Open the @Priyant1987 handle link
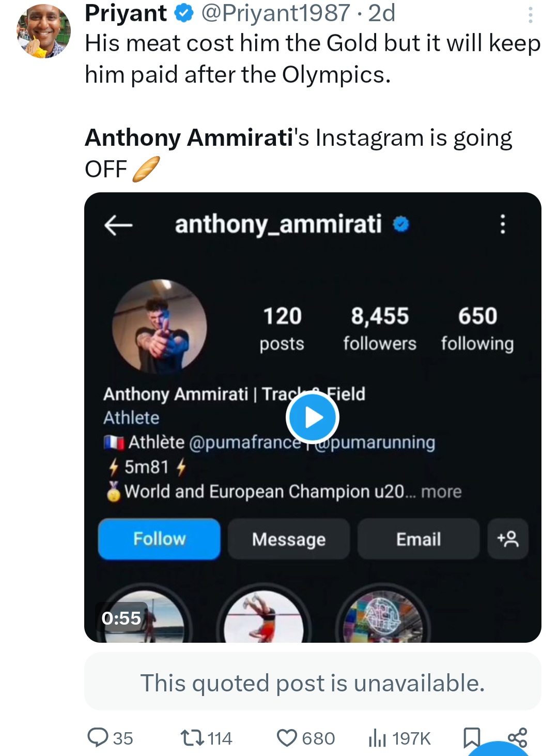 [x=275, y=13]
